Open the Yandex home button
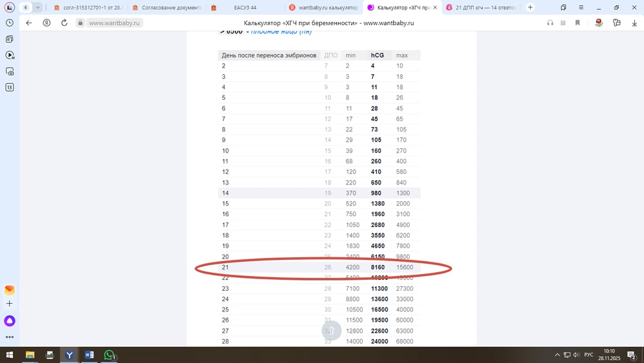 46,23
